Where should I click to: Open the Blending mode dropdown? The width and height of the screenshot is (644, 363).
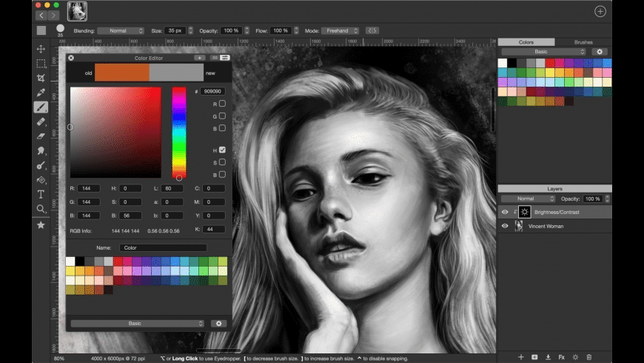121,30
